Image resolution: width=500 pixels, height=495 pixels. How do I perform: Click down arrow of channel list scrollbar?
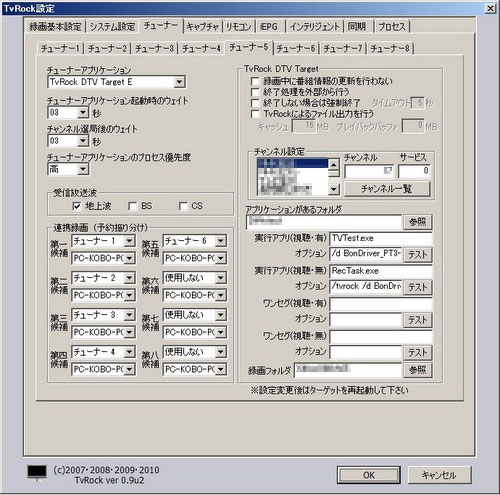pos(334,190)
